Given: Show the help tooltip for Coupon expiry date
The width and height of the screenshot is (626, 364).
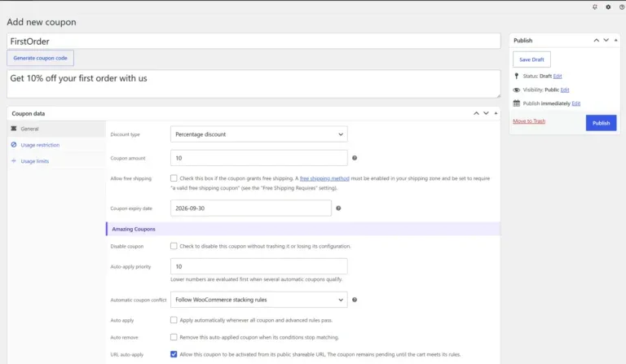Looking at the screenshot, I should 338,208.
